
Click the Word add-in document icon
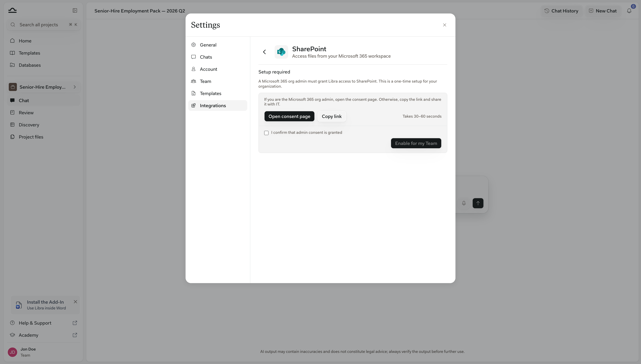pos(19,305)
